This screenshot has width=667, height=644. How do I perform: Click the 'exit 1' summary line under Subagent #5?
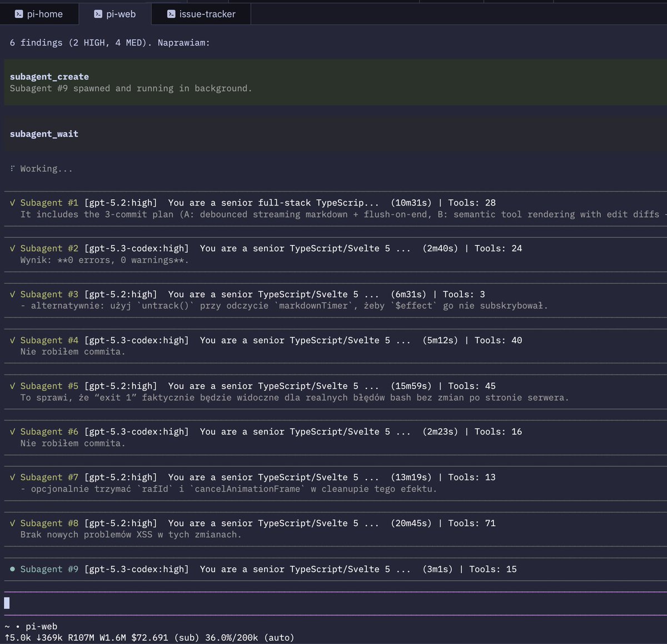[295, 397]
